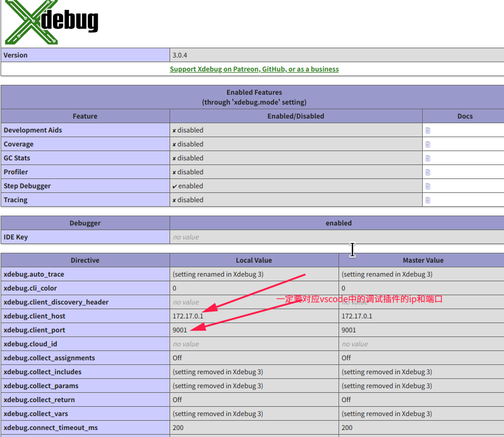This screenshot has width=504, height=437.
Task: Click the Xdebug logo at the top
Action: tap(51, 22)
